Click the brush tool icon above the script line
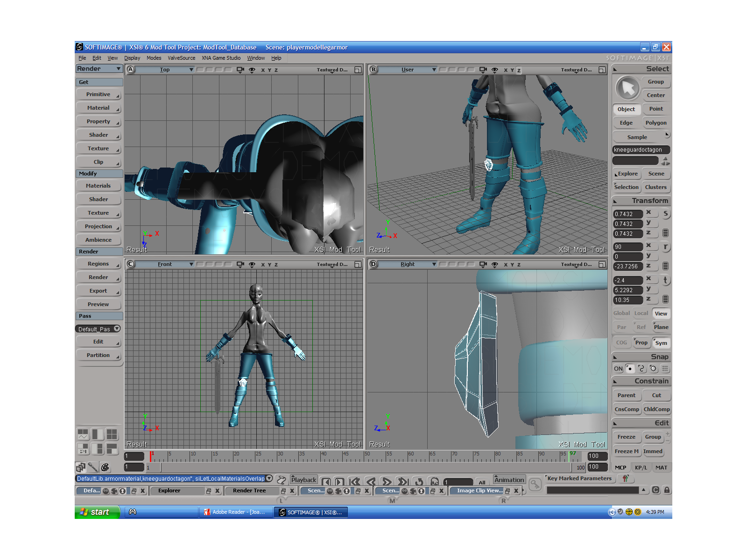The height and width of the screenshot is (560, 747). pos(92,467)
